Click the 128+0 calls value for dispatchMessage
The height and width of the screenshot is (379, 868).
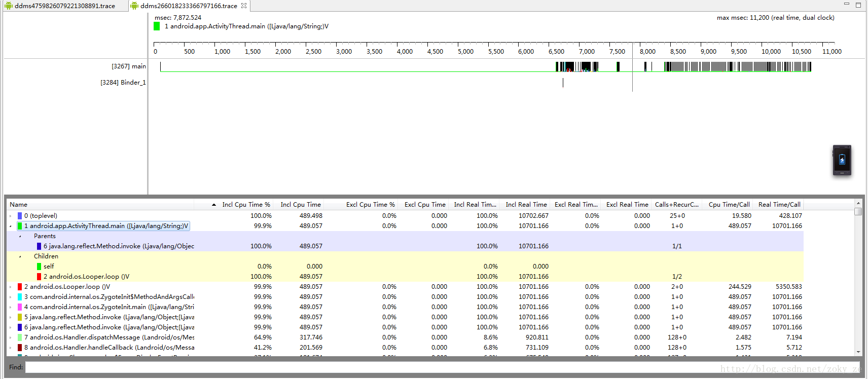coord(677,337)
